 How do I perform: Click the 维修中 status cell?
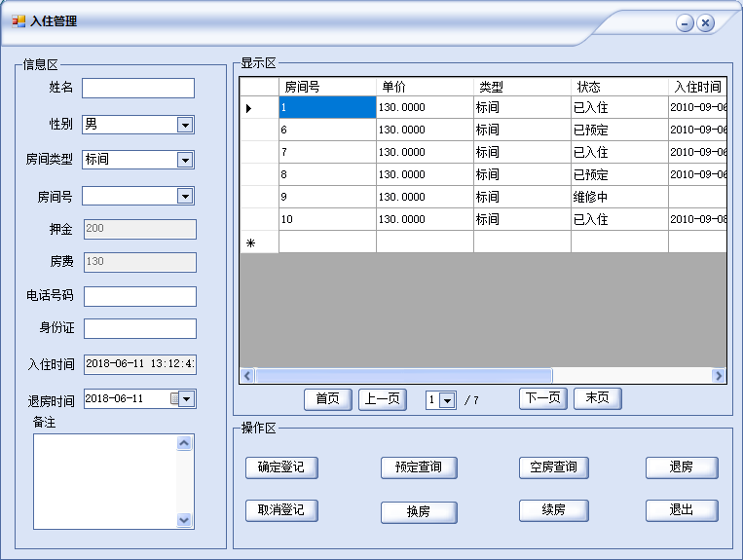point(619,197)
